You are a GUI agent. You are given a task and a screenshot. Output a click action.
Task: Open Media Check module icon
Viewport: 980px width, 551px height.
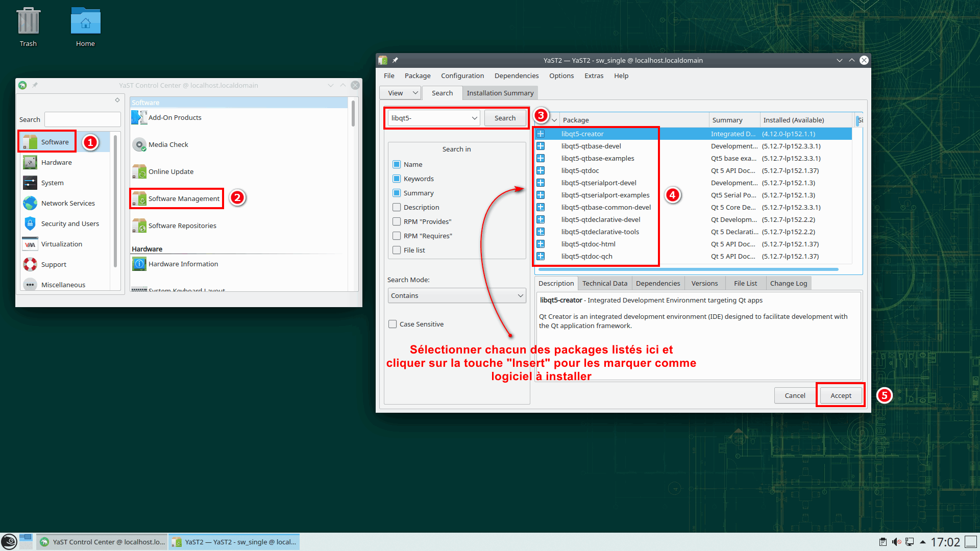(139, 144)
